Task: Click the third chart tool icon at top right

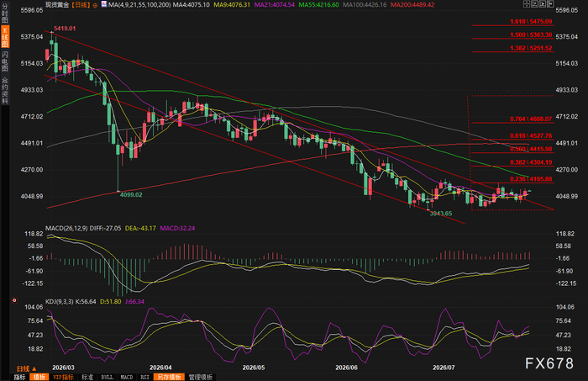Action: (543, 4)
